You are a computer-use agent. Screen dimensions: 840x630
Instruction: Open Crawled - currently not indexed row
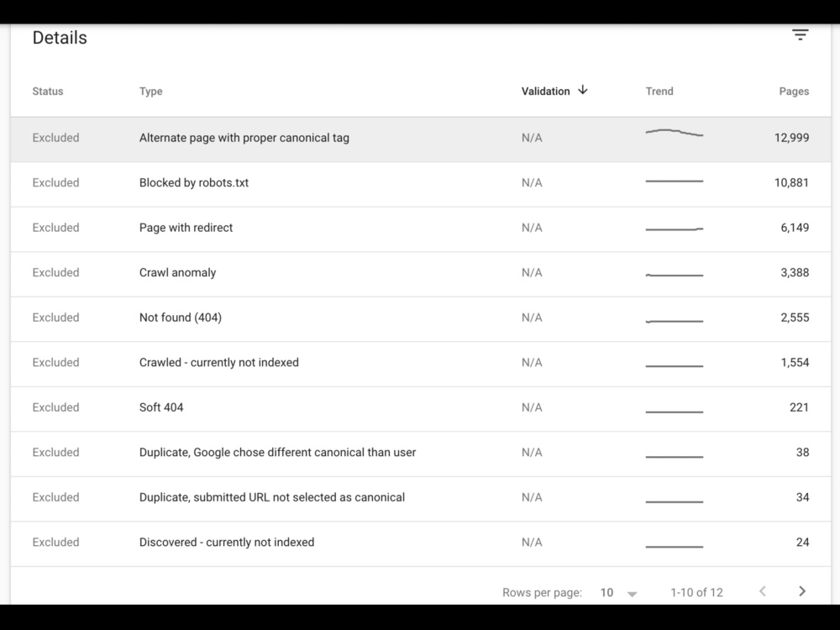[x=421, y=365]
